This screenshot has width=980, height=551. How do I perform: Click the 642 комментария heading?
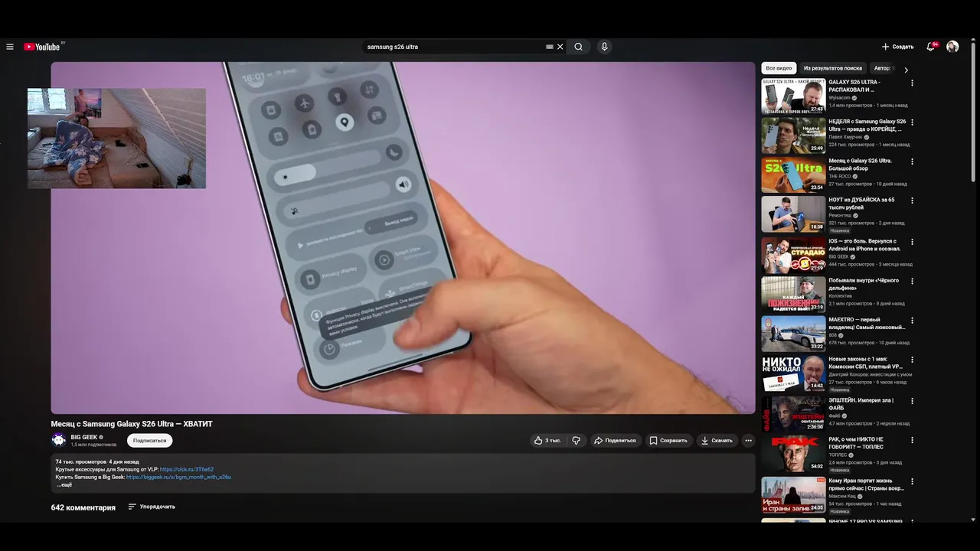coord(83,507)
